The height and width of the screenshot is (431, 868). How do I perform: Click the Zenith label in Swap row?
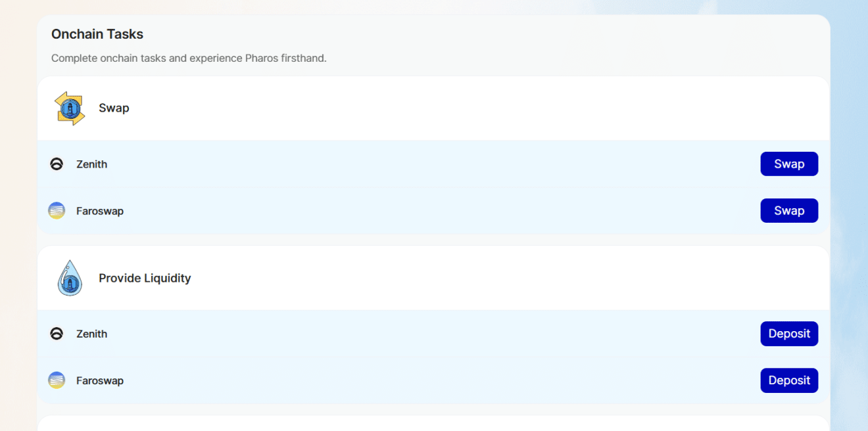pyautogui.click(x=91, y=164)
